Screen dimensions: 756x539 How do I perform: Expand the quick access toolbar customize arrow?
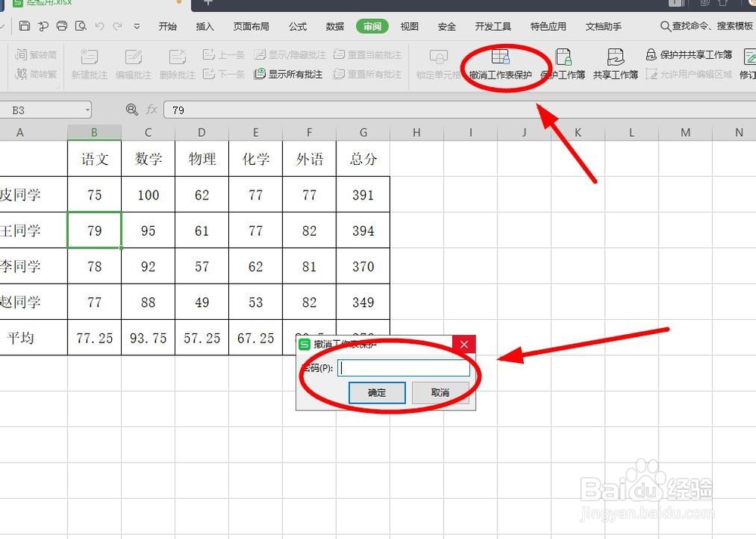pos(137,26)
